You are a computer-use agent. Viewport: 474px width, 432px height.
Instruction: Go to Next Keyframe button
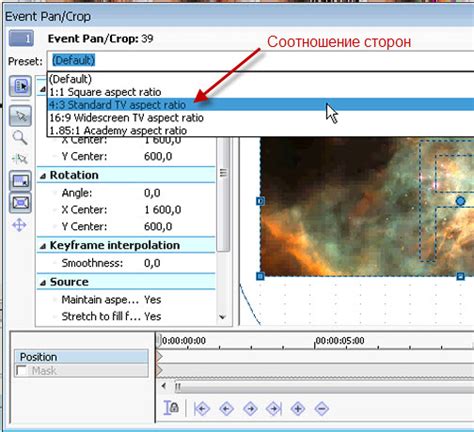pyautogui.click(x=250, y=409)
